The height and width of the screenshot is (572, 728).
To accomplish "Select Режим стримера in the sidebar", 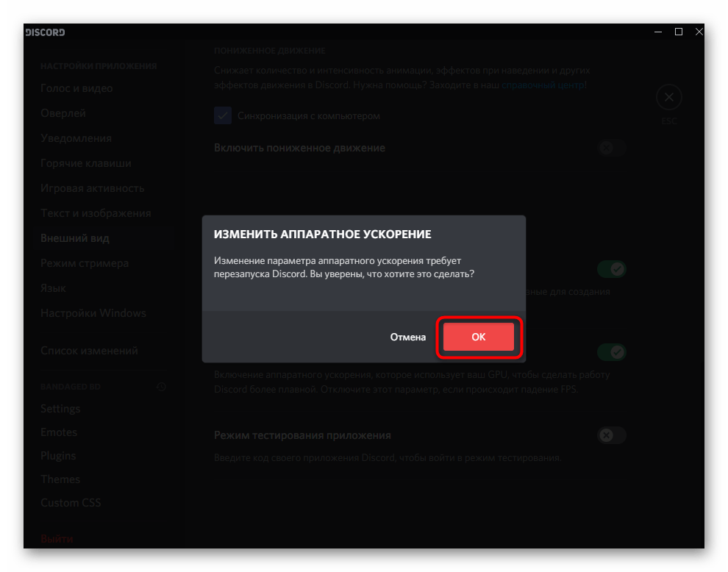I will tap(85, 263).
